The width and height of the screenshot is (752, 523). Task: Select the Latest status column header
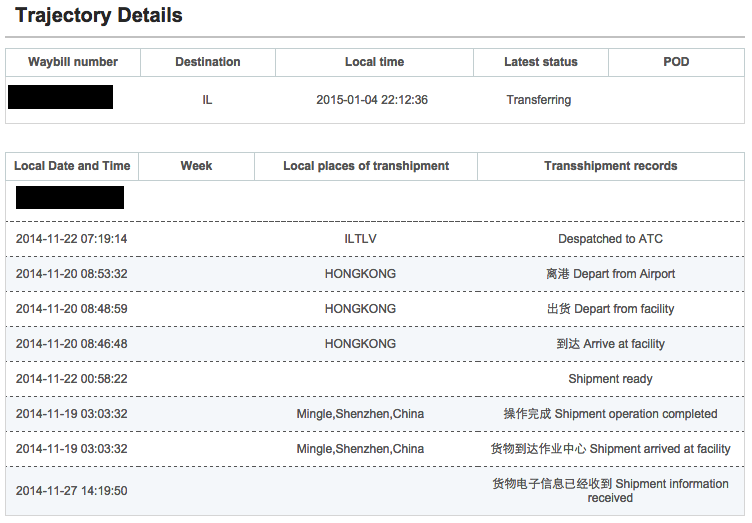click(x=540, y=62)
